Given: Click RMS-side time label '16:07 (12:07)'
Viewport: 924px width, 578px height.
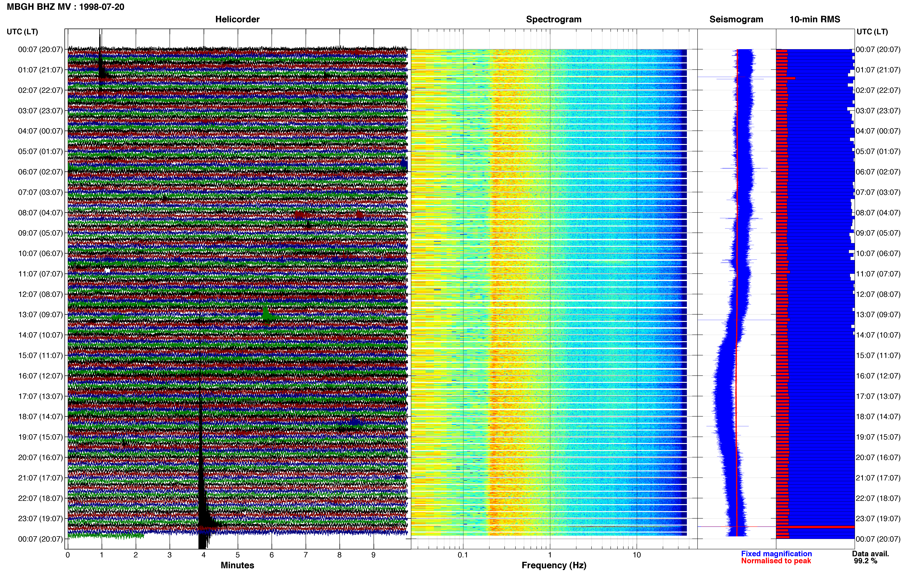Looking at the screenshot, I should pyautogui.click(x=878, y=376).
